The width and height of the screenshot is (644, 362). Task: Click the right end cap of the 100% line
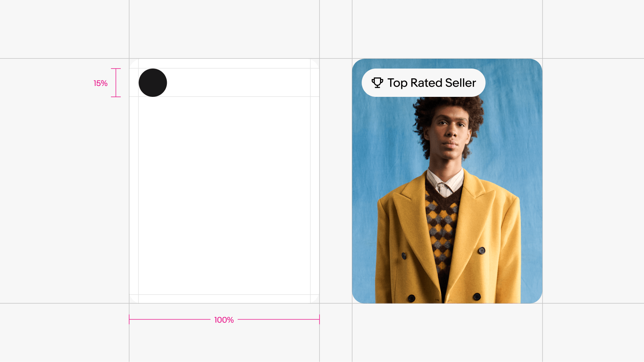click(319, 320)
